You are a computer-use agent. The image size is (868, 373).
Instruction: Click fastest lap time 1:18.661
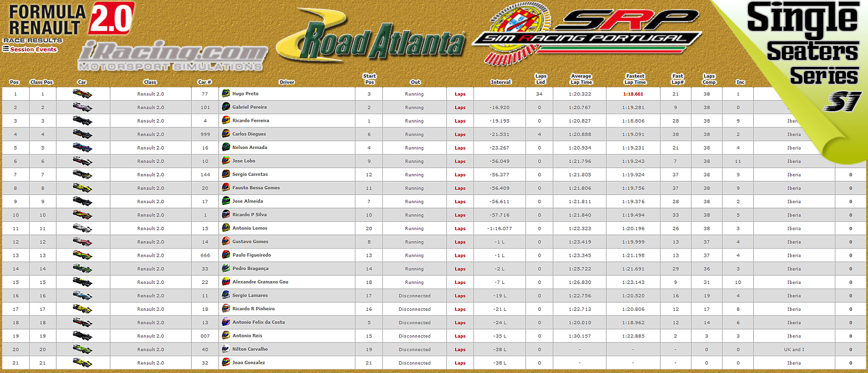click(633, 94)
